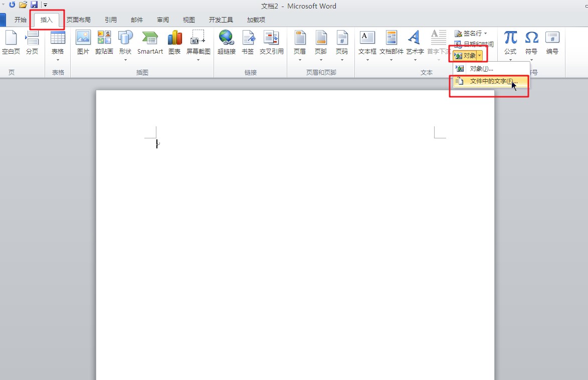Screen dimensions: 588x380
Task: Switch to the View (视图) tab
Action: pyautogui.click(x=188, y=20)
